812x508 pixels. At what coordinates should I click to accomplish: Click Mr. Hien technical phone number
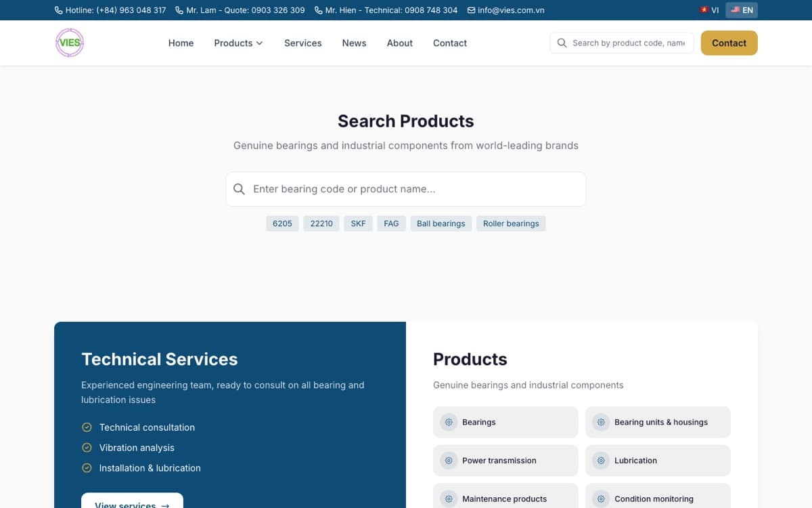386,10
